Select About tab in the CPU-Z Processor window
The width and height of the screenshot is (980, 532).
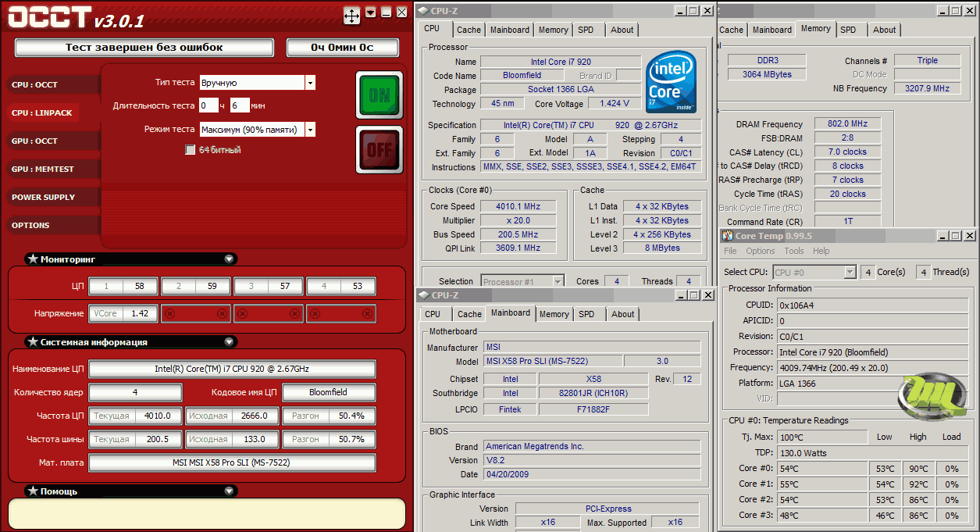[622, 30]
